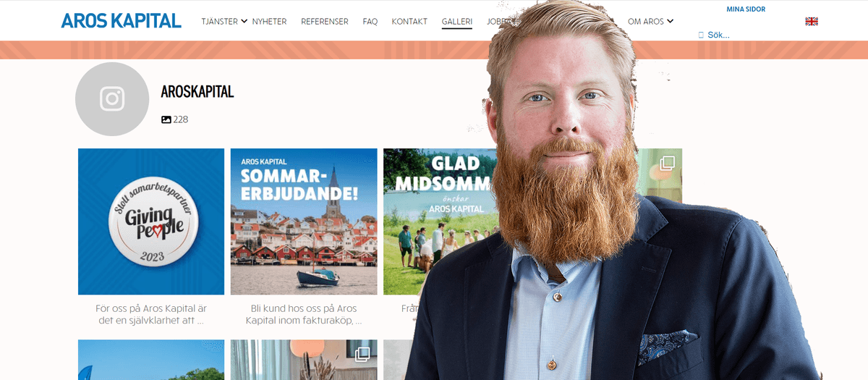Open the Mina Sidor link

[746, 9]
